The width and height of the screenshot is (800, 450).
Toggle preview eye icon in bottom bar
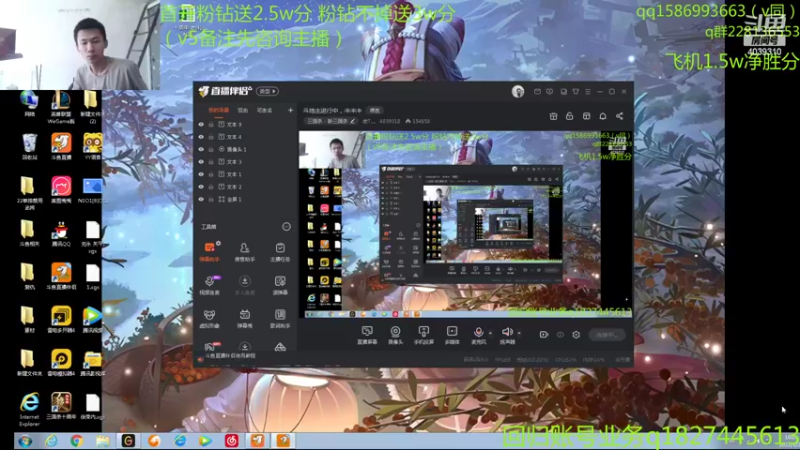[560, 335]
